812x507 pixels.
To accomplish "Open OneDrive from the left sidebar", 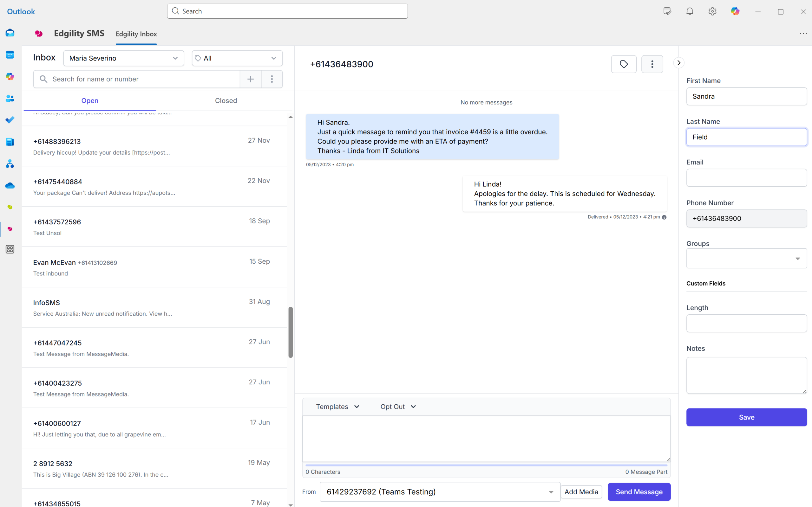I will coord(10,185).
